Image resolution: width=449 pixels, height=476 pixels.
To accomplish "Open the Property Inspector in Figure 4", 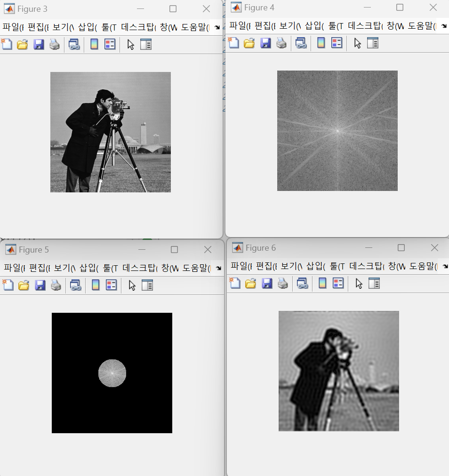I will 373,43.
